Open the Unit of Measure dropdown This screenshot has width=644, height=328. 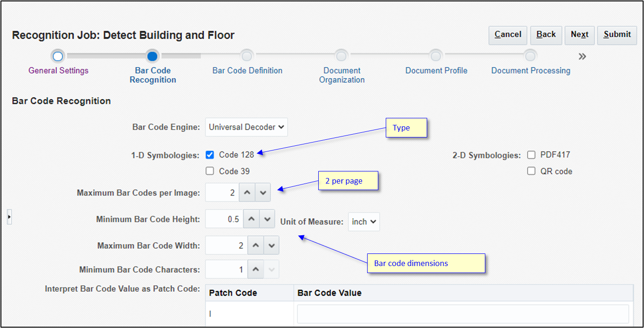[x=363, y=221]
